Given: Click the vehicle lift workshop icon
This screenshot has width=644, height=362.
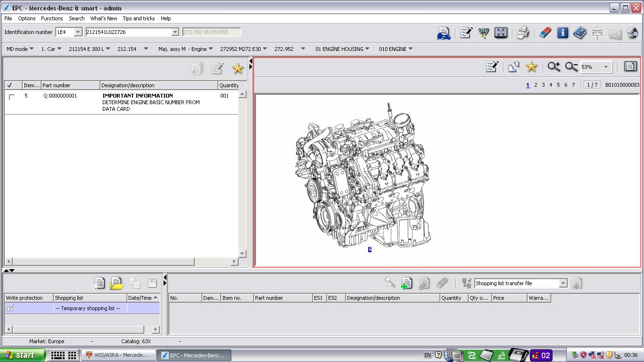Looking at the screenshot, I should [597, 33].
